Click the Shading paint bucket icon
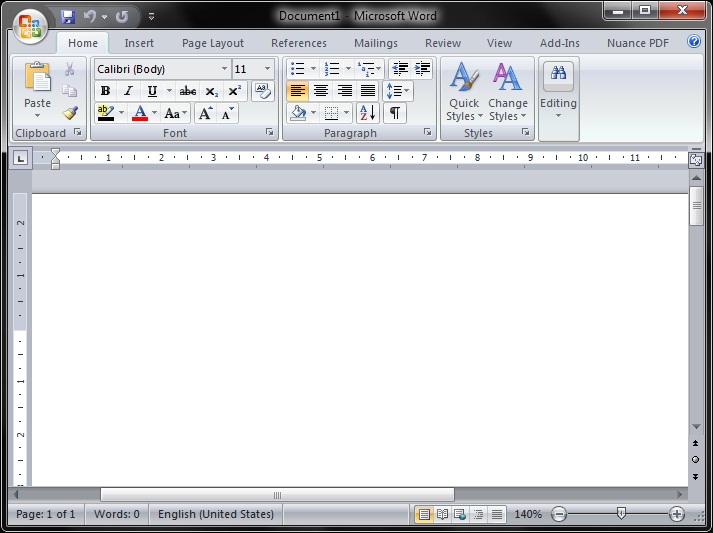Viewport: 713px width, 533px height. (x=298, y=113)
